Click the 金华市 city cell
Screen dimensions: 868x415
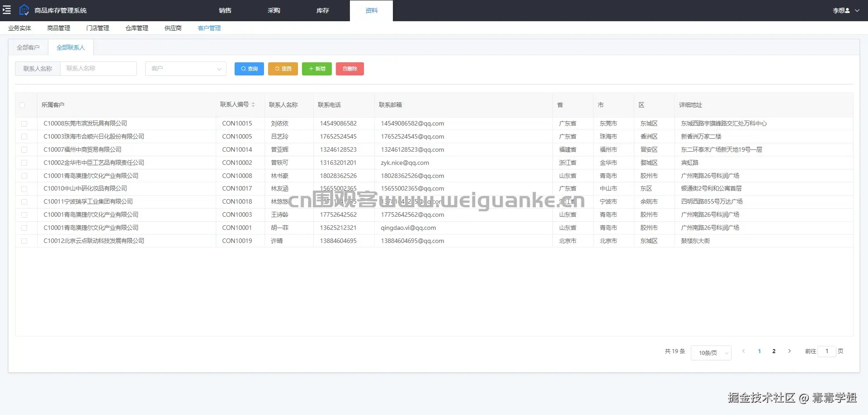[609, 163]
